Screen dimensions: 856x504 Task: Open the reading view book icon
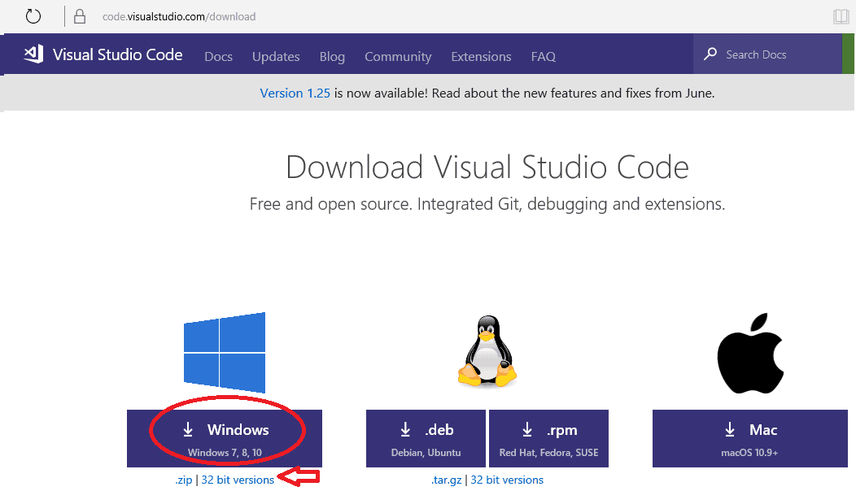tap(841, 16)
